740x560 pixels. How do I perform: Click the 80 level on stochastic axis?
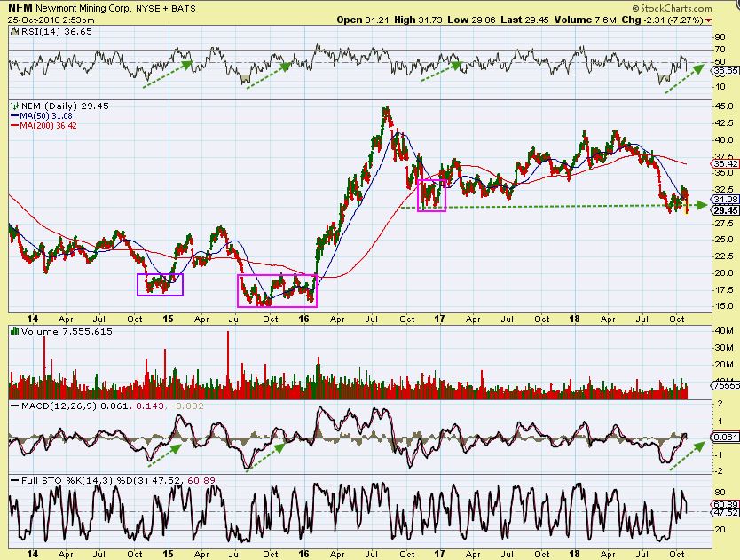(722, 493)
